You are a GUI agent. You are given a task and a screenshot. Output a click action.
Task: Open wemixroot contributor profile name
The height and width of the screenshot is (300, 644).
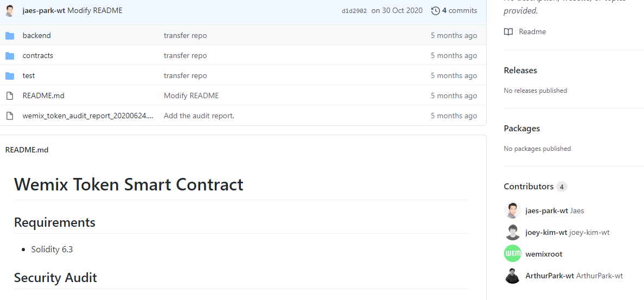(544, 254)
